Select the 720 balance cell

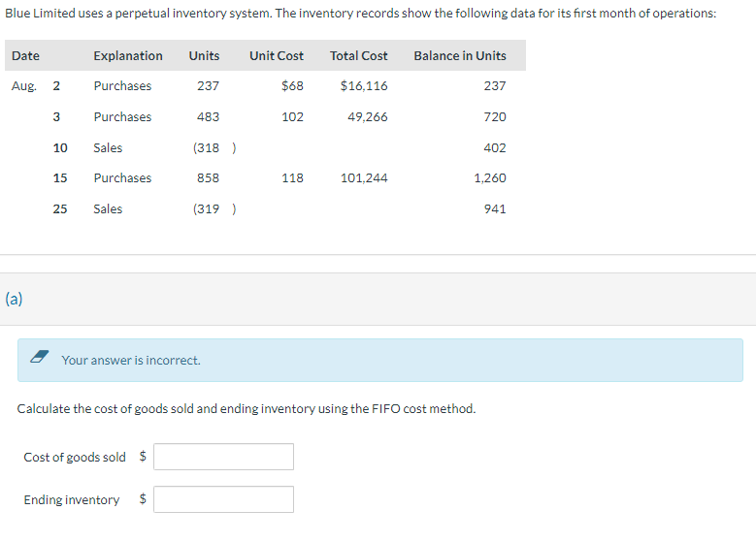pos(495,116)
